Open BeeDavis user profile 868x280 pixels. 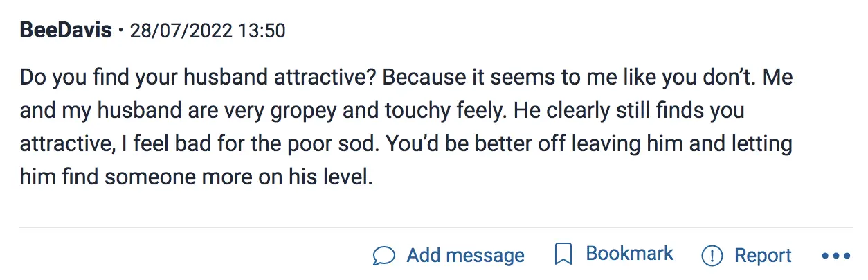coord(66,30)
